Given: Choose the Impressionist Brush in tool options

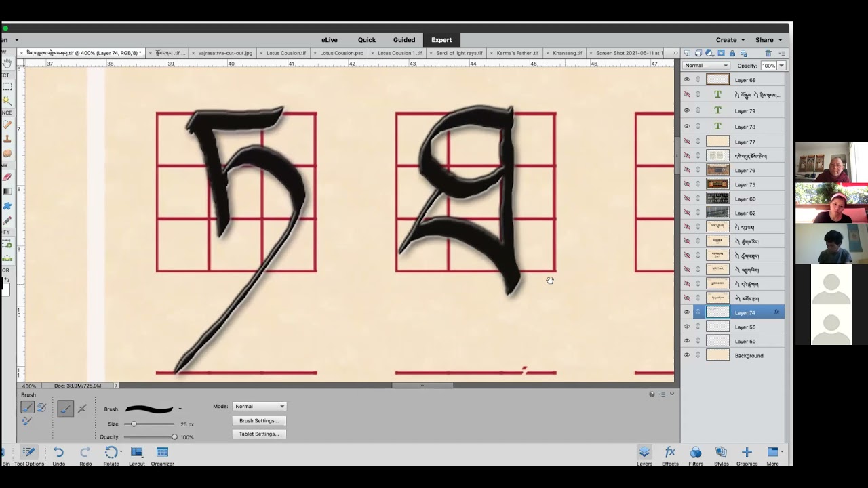Looking at the screenshot, I should click(41, 407).
